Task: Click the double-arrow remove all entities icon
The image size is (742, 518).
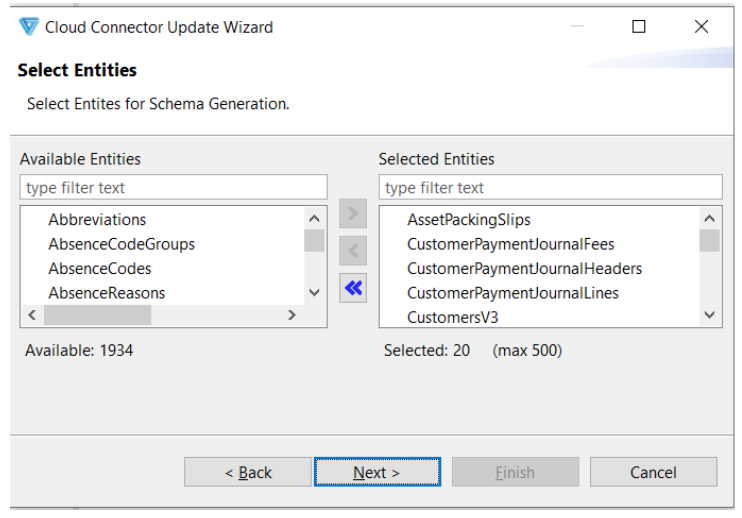Action: click(353, 288)
